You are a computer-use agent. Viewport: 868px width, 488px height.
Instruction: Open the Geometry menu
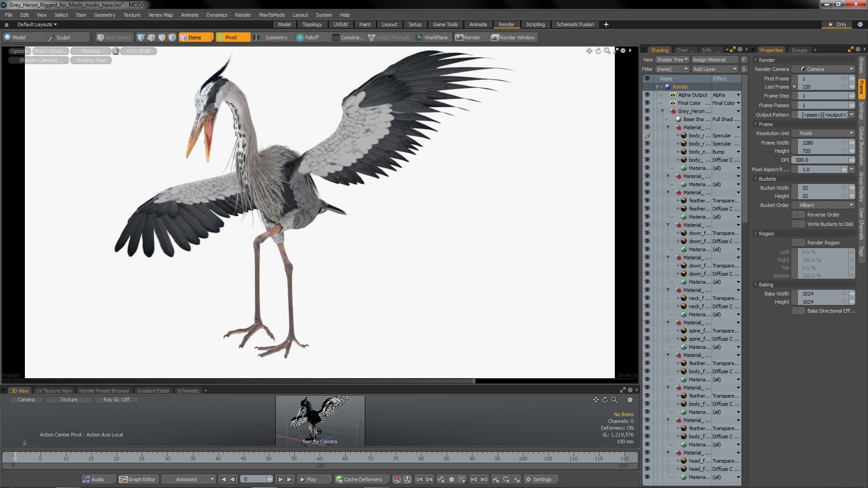[104, 15]
